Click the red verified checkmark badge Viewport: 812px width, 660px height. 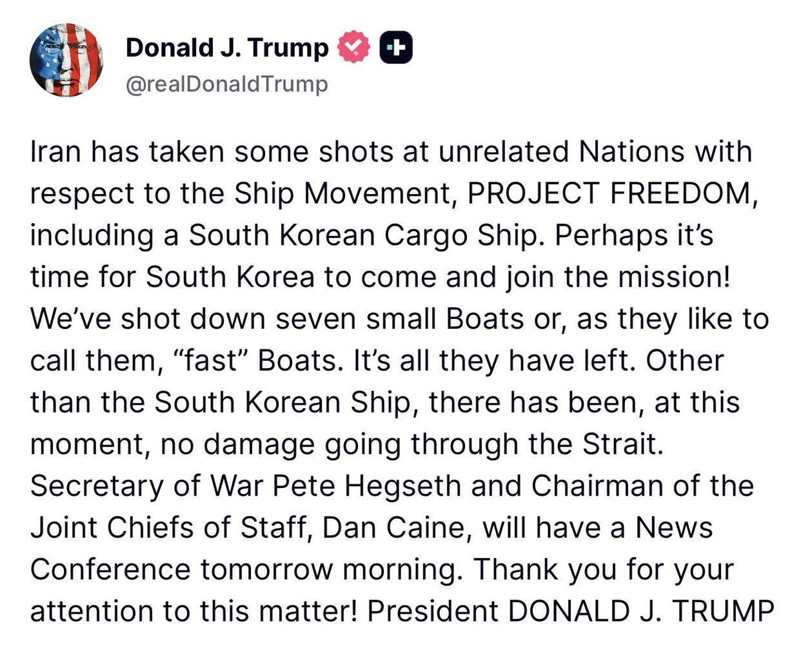click(x=353, y=47)
